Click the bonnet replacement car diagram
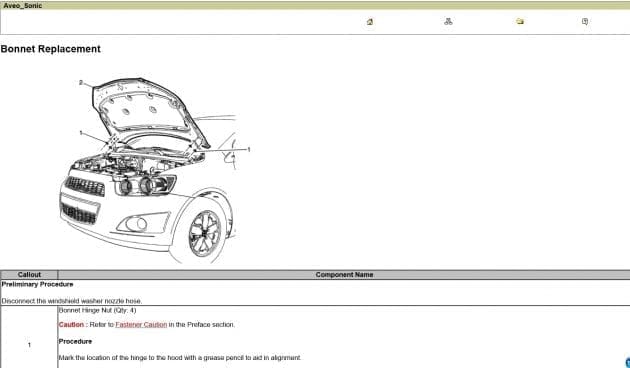Image resolution: width=630 pixels, height=368 pixels. pyautogui.click(x=155, y=170)
